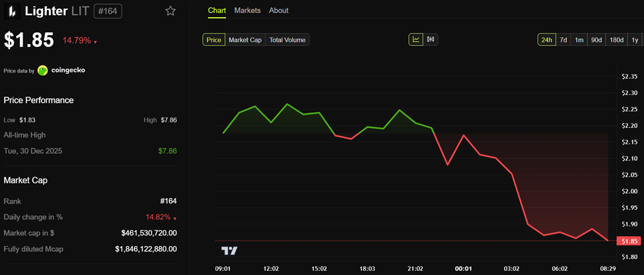Click the 12:02 time axis label
The width and height of the screenshot is (644, 275).
[x=271, y=269]
